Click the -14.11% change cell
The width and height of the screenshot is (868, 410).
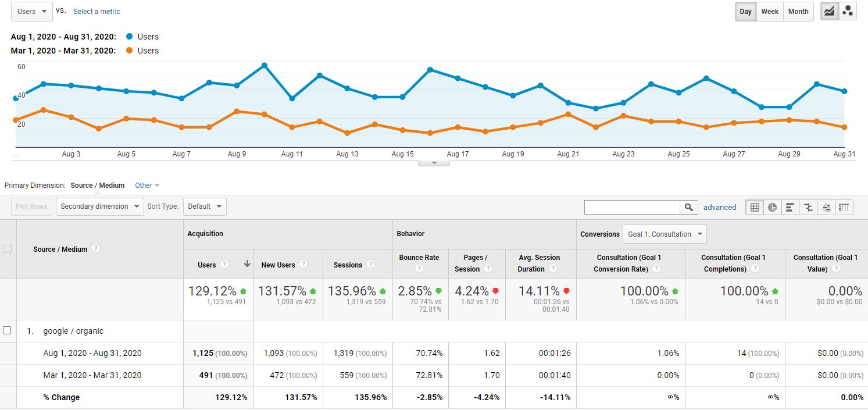pyautogui.click(x=554, y=397)
